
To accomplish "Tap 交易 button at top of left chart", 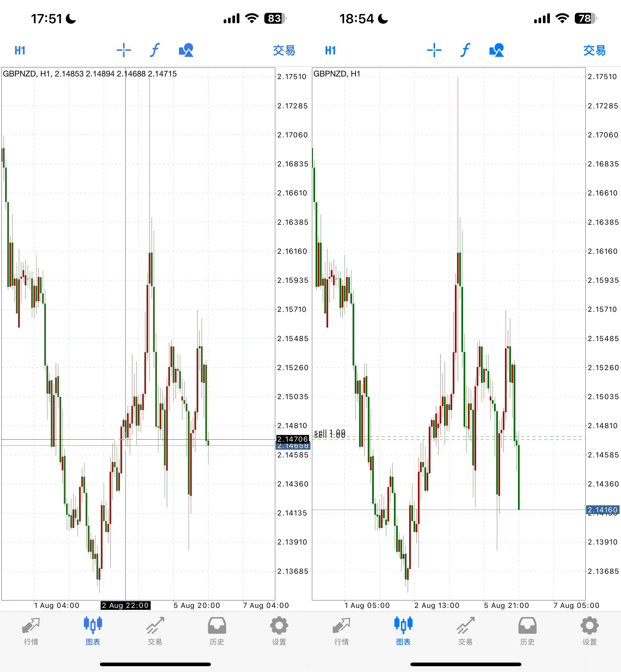I will (284, 50).
